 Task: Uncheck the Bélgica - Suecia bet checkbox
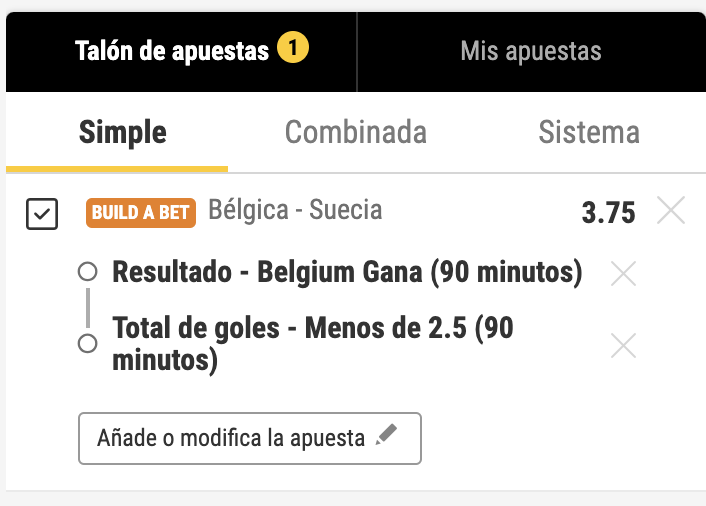point(42,213)
